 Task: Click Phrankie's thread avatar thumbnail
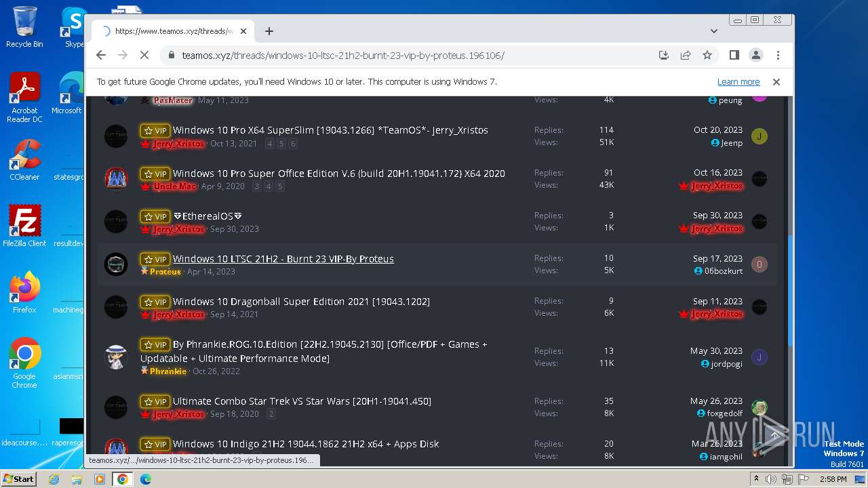(116, 357)
